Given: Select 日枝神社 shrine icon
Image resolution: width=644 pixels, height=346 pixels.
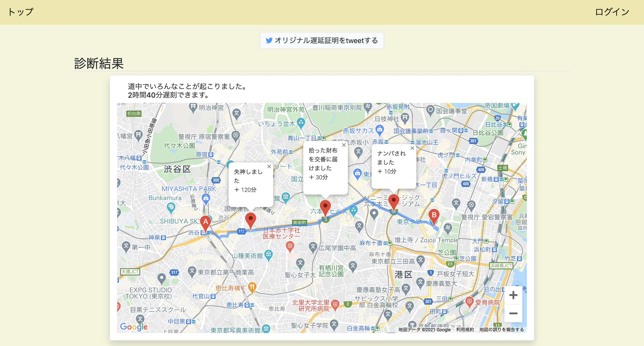Looking at the screenshot, I should coord(405,118).
